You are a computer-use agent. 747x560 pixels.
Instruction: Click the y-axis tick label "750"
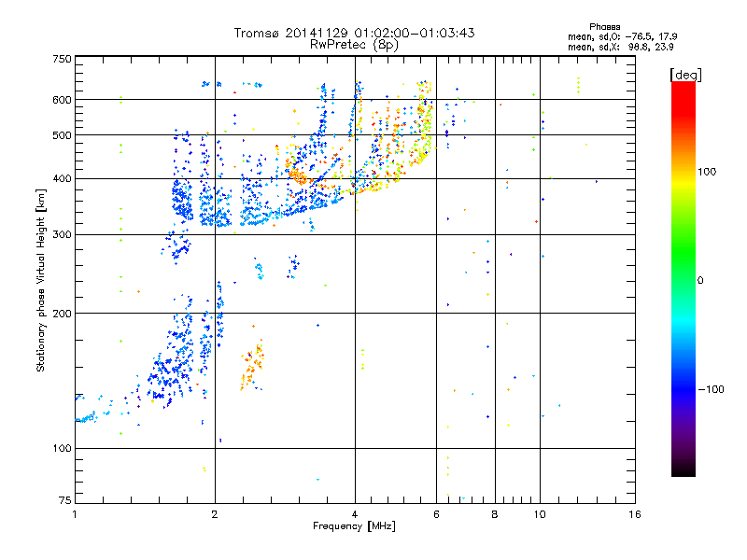click(x=62, y=59)
